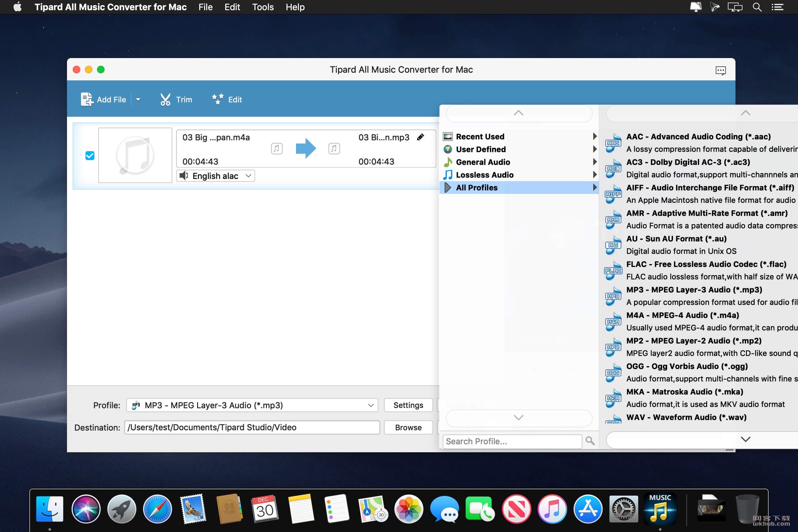The height and width of the screenshot is (532, 798).
Task: Select AAC - Advanced Audio Coding (*.aac) text
Action: point(698,137)
